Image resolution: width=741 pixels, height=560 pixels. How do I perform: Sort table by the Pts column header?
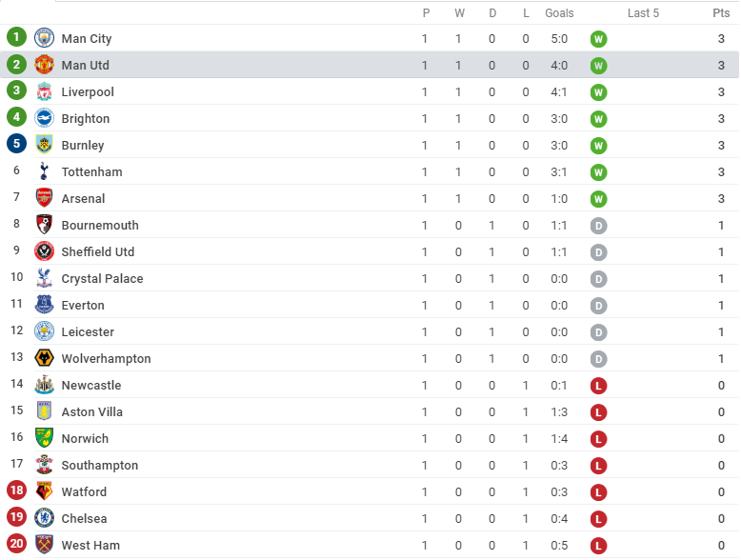point(721,13)
